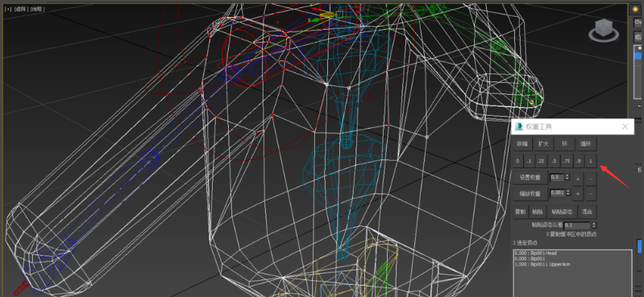Image resolution: width=644 pixels, height=297 pixels.
Task: Close the 权重工具 weight tool window
Action: click(x=625, y=126)
